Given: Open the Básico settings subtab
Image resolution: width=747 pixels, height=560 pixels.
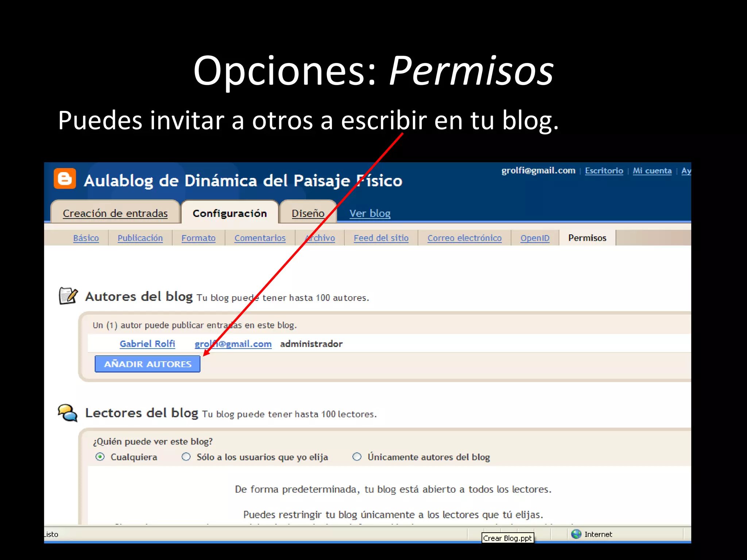Looking at the screenshot, I should (x=86, y=238).
